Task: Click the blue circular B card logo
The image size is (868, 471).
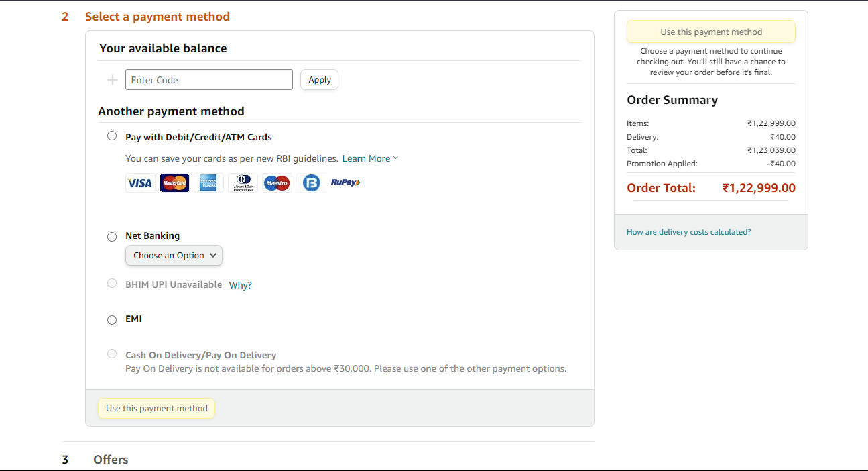Action: tap(311, 182)
